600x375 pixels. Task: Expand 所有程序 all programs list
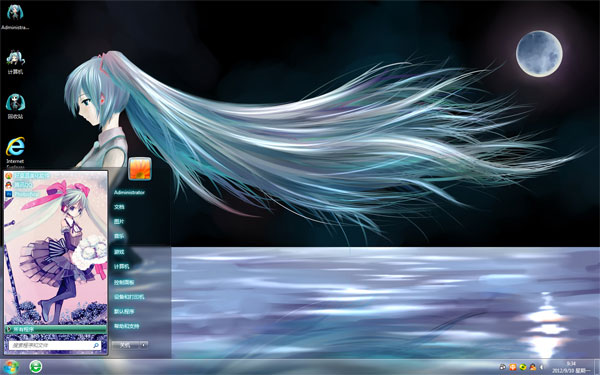click(55, 329)
